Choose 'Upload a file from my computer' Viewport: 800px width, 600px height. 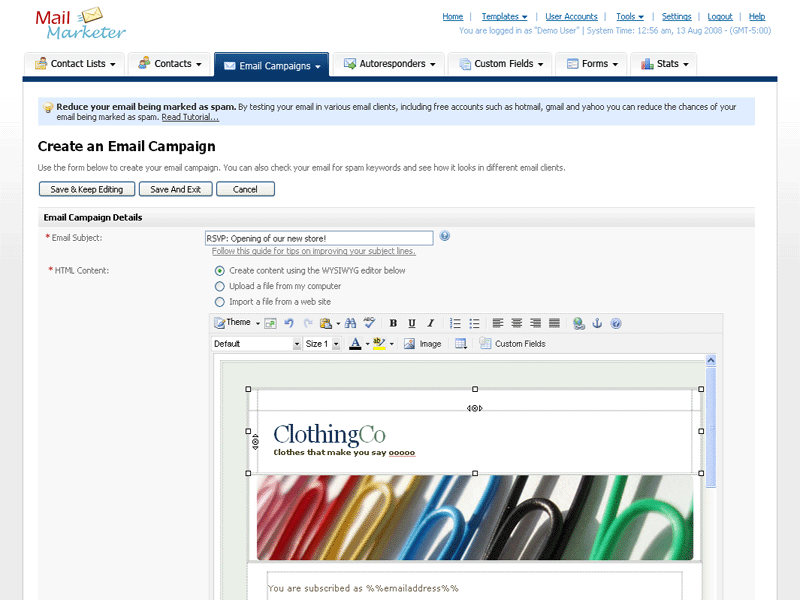click(x=220, y=286)
